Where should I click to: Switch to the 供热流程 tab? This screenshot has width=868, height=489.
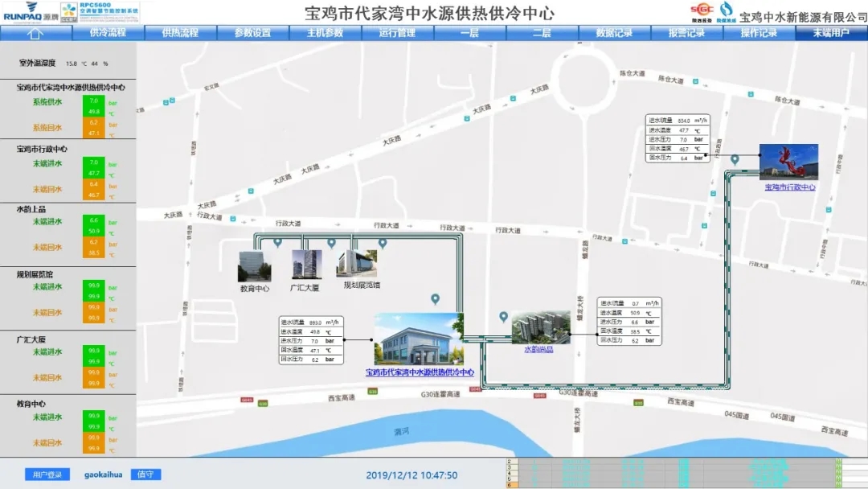pos(180,33)
